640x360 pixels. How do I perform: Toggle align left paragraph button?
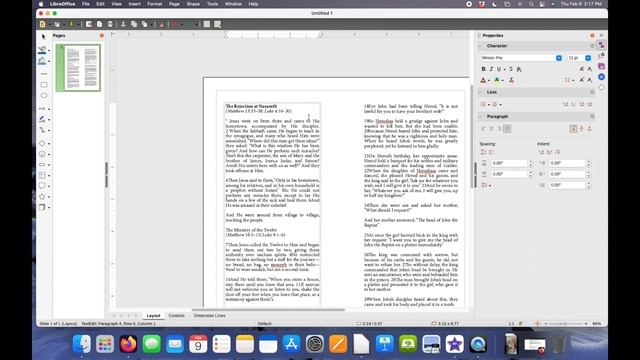tap(484, 129)
